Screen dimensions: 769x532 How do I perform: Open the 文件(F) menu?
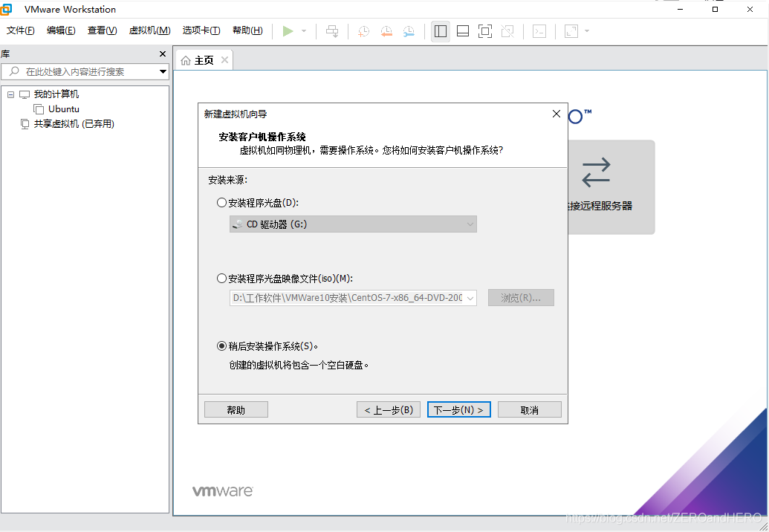[x=20, y=30]
